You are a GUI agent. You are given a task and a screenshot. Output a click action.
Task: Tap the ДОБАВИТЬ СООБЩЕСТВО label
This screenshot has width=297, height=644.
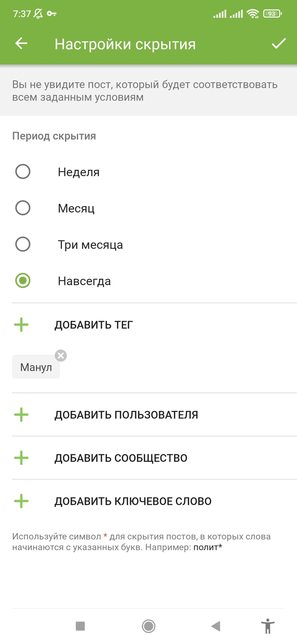(121, 458)
